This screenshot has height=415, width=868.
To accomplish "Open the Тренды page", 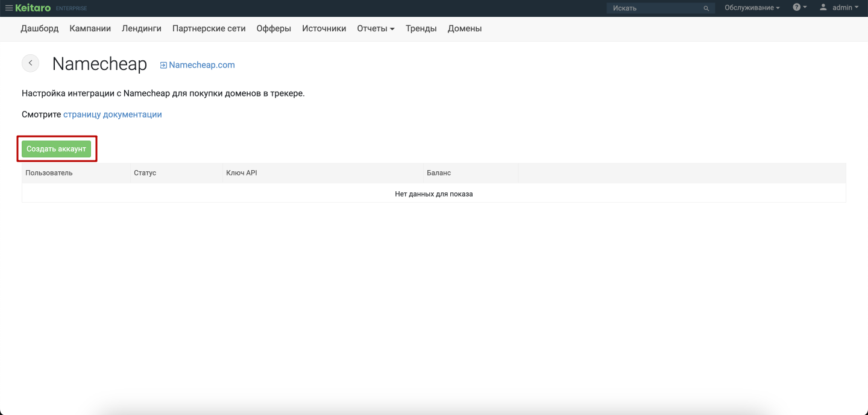I will 421,28.
